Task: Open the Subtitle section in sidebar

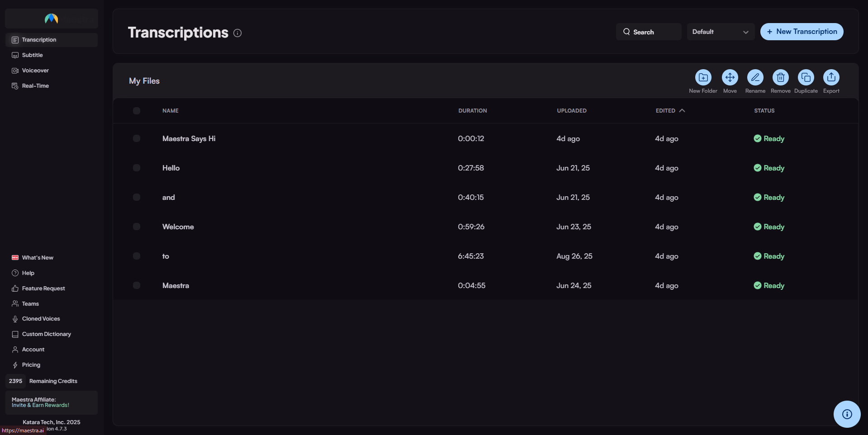Action: [x=33, y=55]
